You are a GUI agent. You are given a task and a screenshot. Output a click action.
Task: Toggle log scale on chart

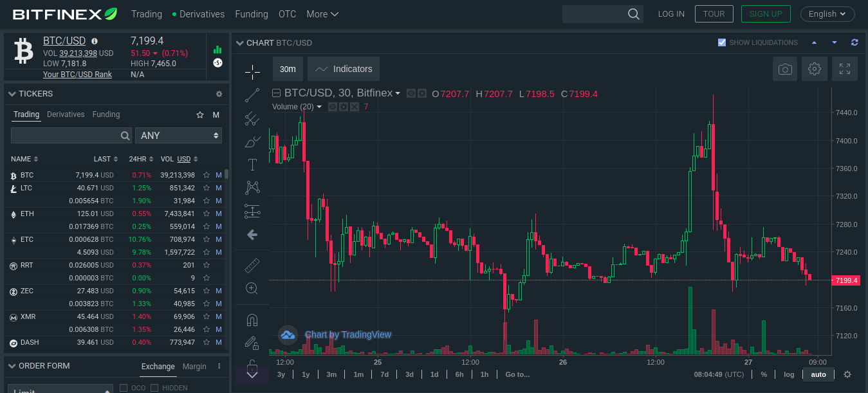pyautogui.click(x=789, y=374)
